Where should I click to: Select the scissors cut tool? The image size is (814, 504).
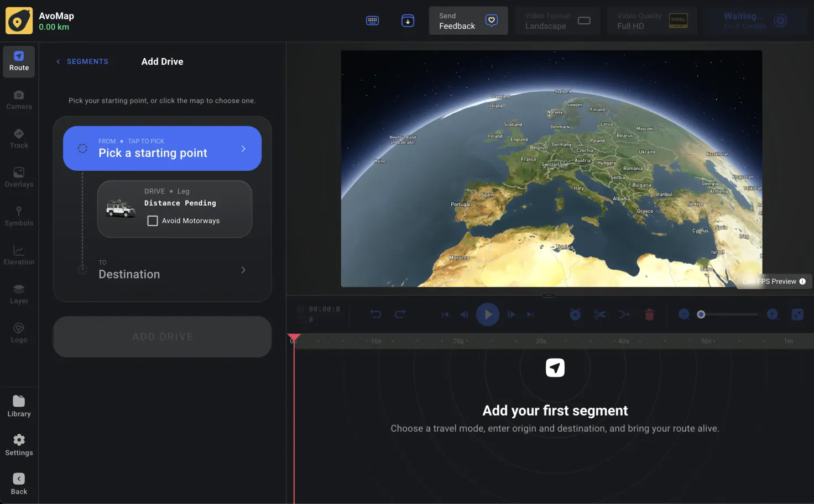coord(599,314)
